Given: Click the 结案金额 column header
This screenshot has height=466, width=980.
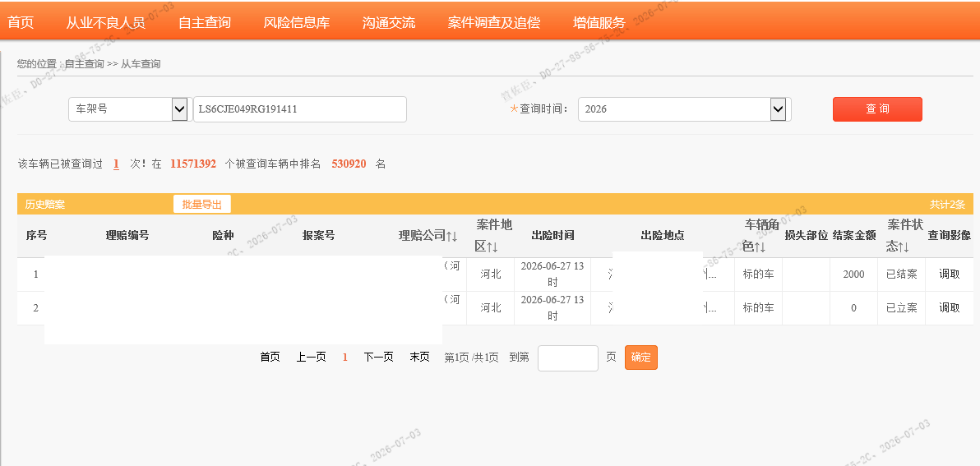Looking at the screenshot, I should [x=853, y=236].
